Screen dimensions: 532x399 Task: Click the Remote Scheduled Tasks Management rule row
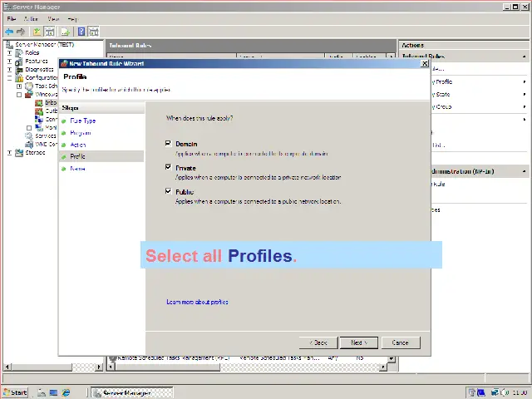[x=248, y=358]
